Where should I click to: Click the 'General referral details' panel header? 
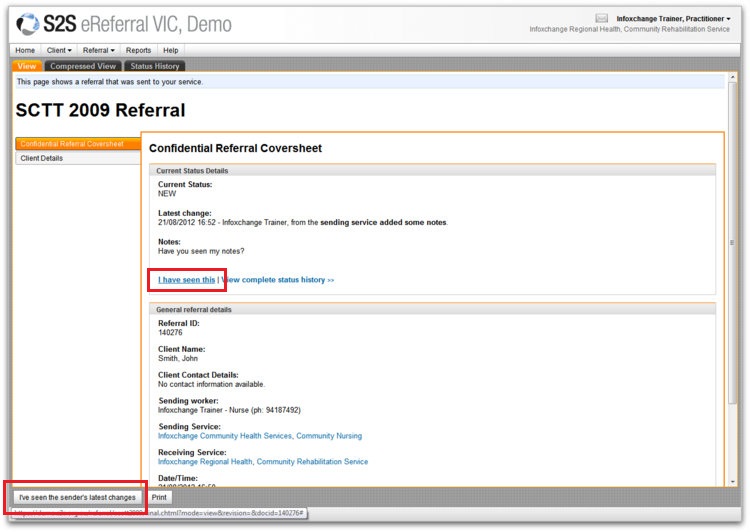pyautogui.click(x=432, y=310)
